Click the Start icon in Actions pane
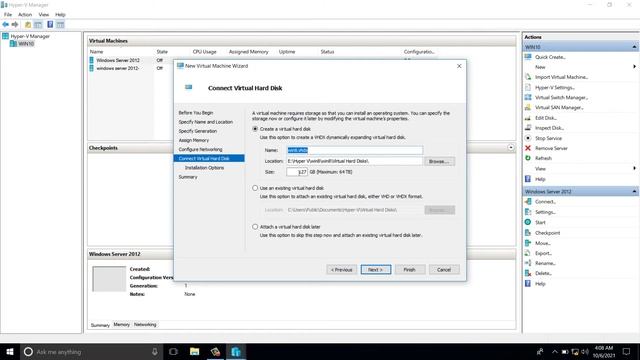Viewport: 640px width, 360px height. coord(528,222)
